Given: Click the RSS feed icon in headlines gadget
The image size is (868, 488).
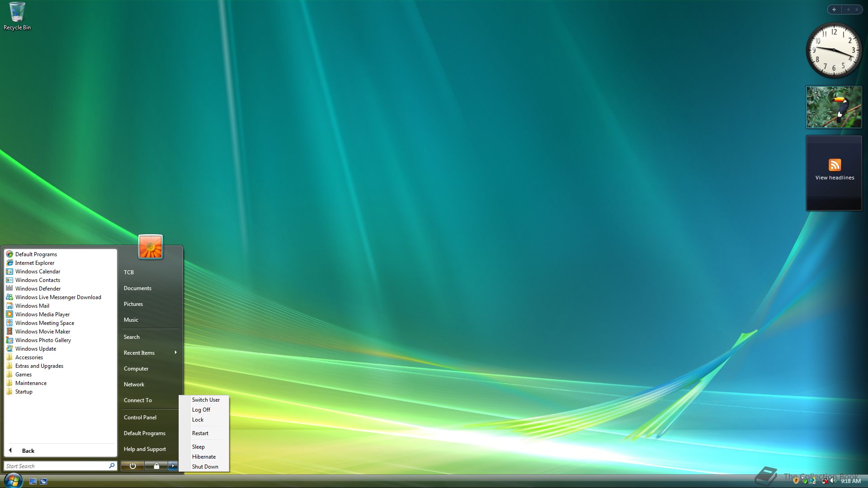Looking at the screenshot, I should click(x=835, y=165).
